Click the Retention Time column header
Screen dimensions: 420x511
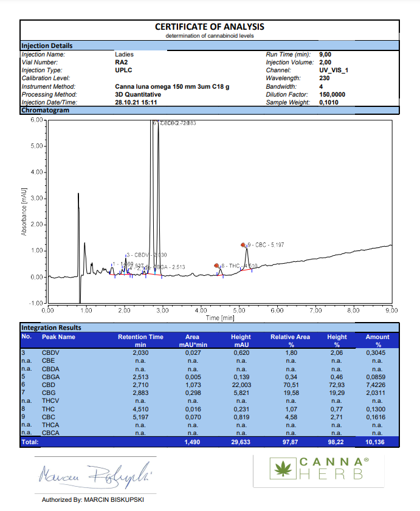coord(140,340)
